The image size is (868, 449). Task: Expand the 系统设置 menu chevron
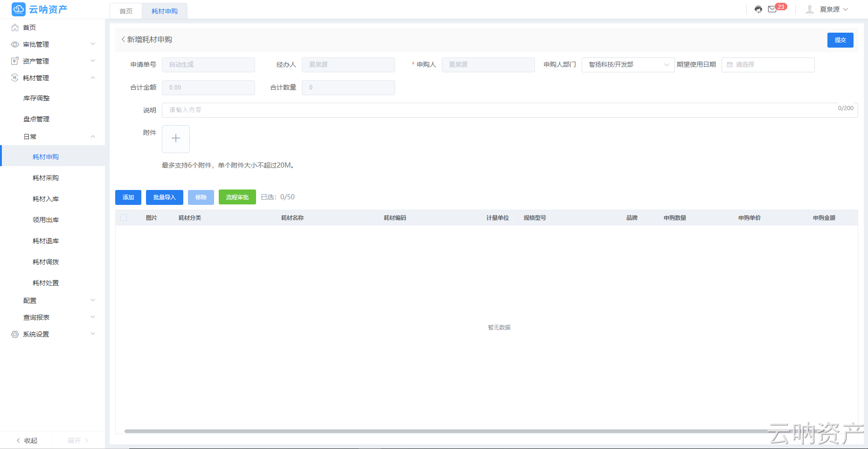pyautogui.click(x=93, y=334)
